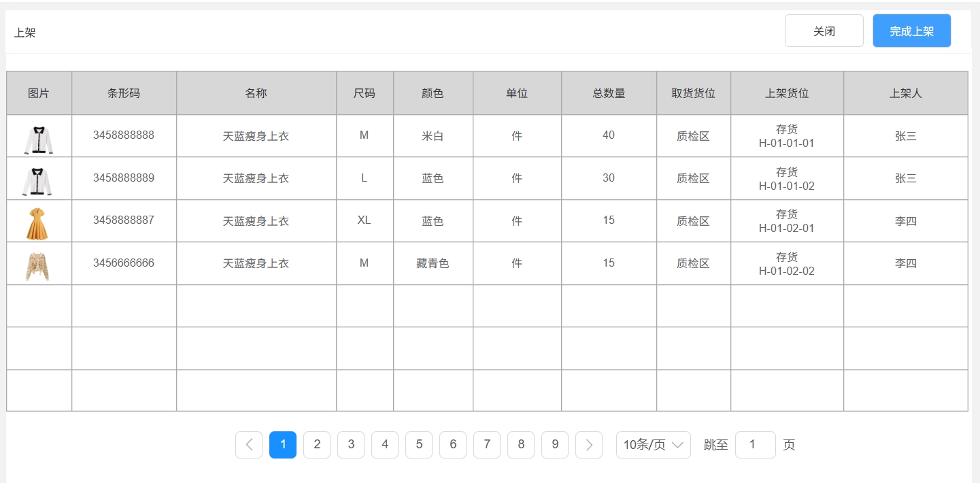Open the jacket thumbnail for barcode 3458888889

(39, 182)
